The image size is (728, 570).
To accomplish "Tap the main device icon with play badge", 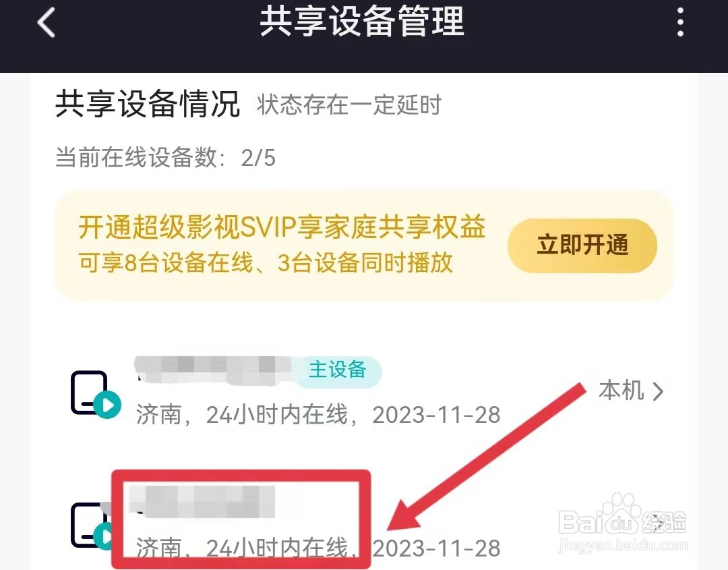I will (96, 394).
